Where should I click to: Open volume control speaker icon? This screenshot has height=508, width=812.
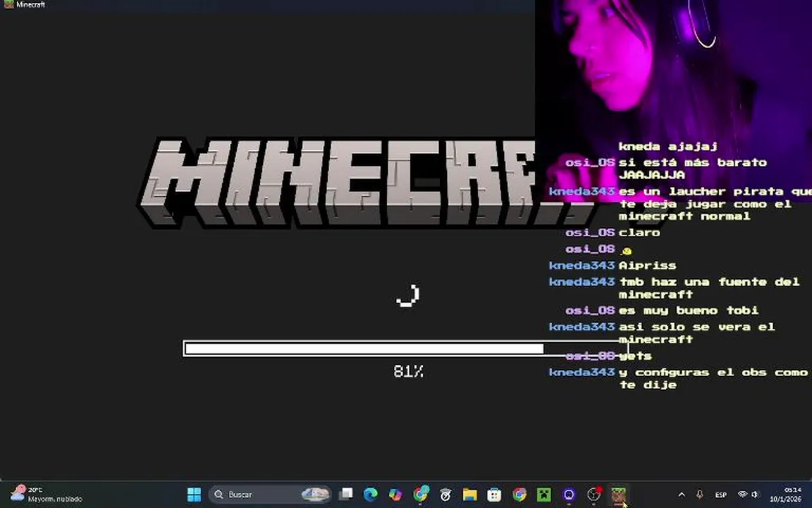[756, 495]
